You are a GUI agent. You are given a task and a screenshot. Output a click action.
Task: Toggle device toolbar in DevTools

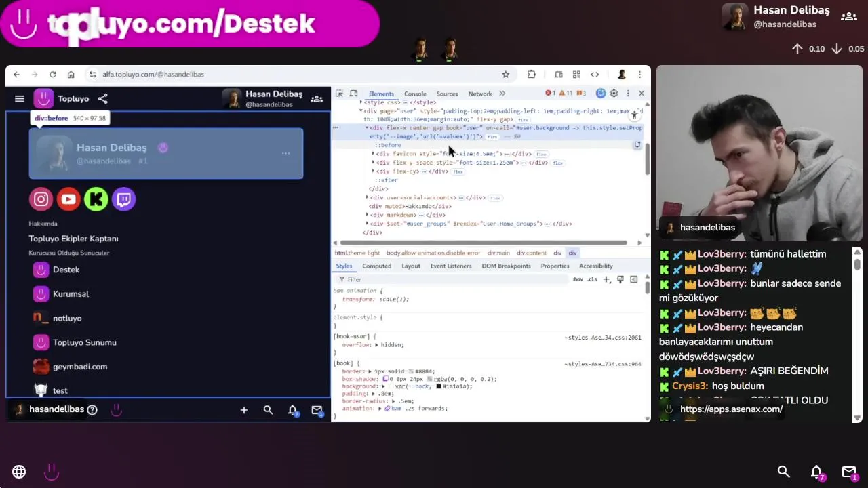tap(353, 94)
